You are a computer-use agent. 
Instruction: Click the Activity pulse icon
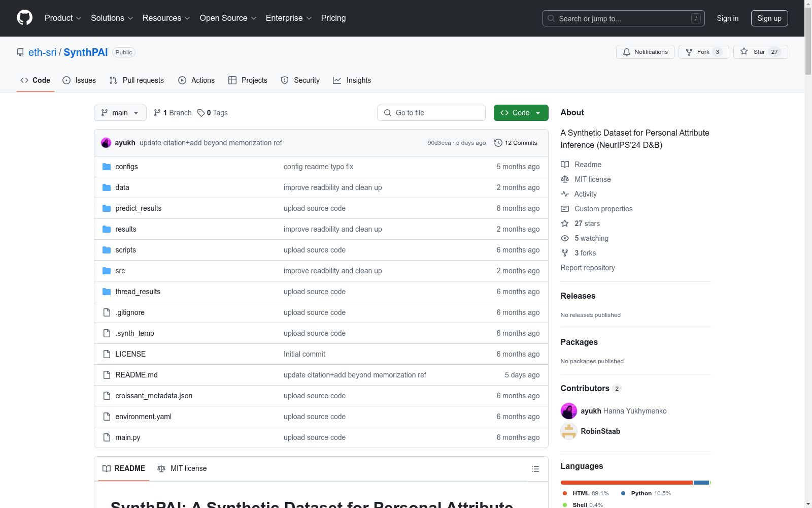point(565,194)
